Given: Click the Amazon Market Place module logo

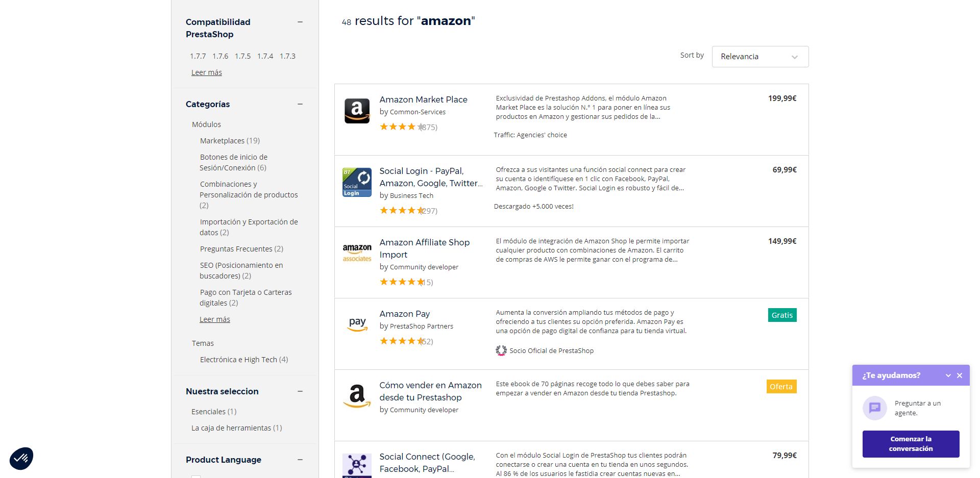Looking at the screenshot, I should pos(357,111).
